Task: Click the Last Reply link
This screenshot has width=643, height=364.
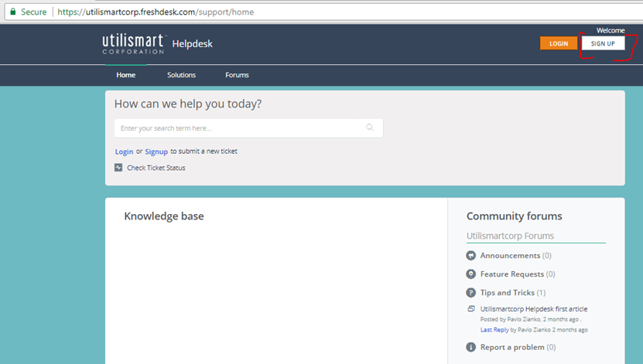Action: click(x=494, y=329)
